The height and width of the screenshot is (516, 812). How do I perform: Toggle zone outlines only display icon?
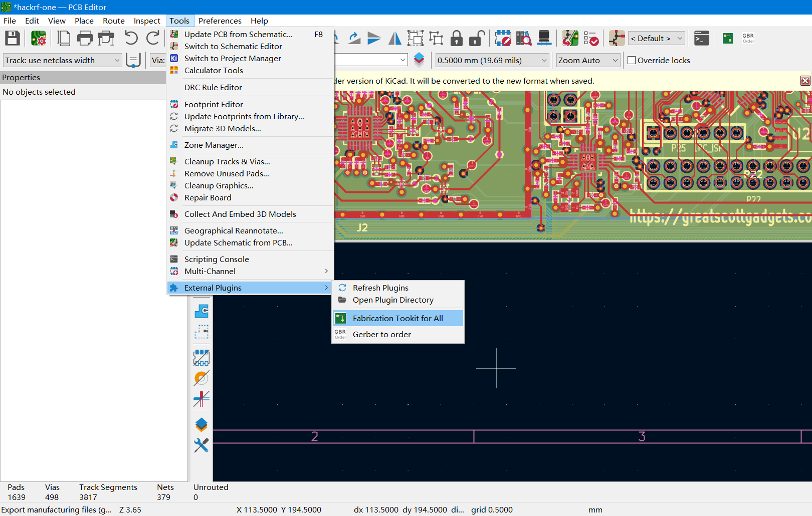click(x=201, y=332)
